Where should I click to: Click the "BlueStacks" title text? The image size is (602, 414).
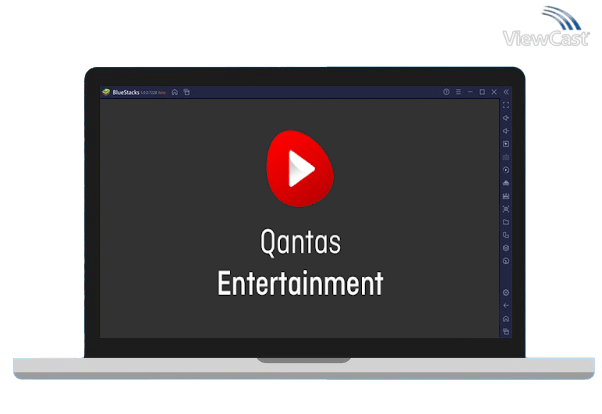point(126,93)
